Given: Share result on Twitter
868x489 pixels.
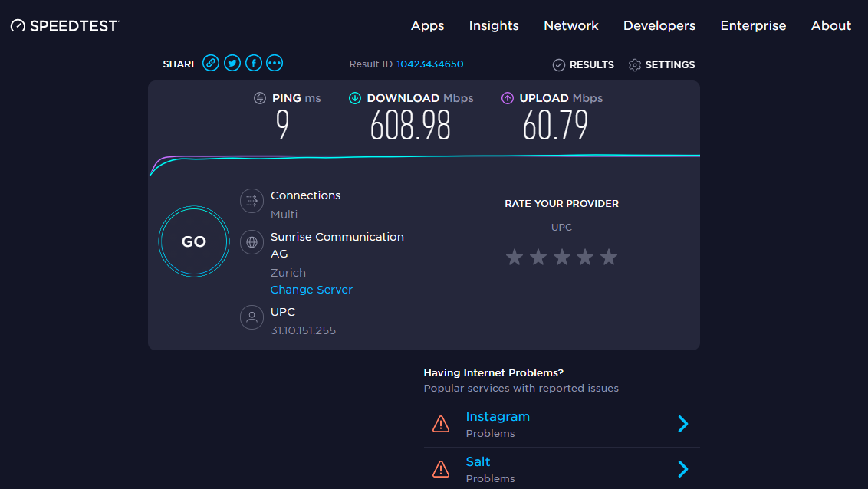Looking at the screenshot, I should pos(232,64).
